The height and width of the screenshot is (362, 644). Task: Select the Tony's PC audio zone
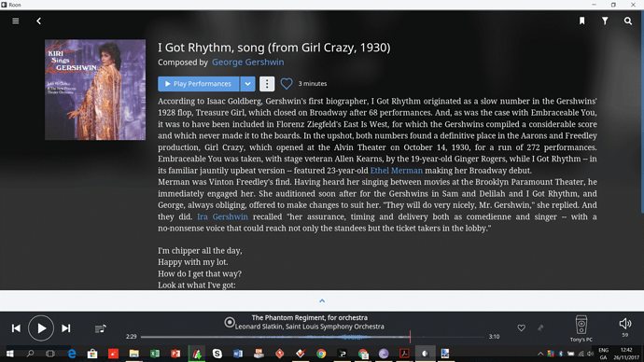(581, 328)
